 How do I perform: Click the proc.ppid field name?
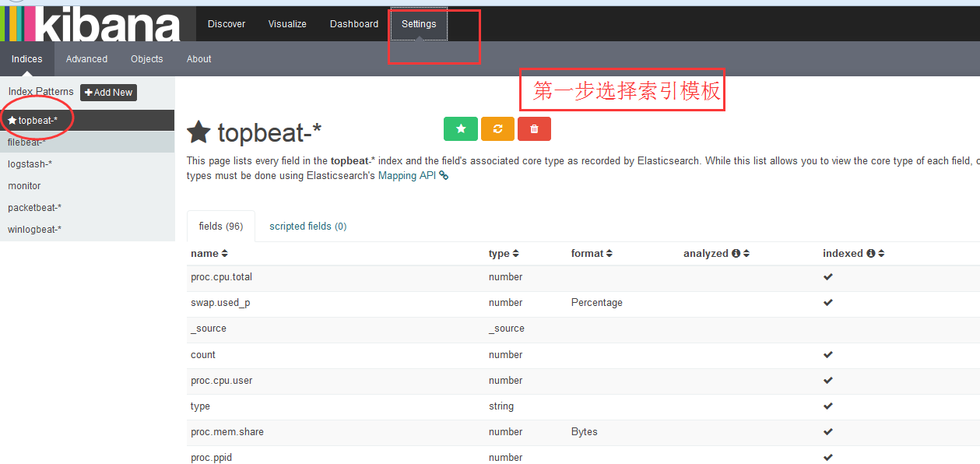pos(213,458)
